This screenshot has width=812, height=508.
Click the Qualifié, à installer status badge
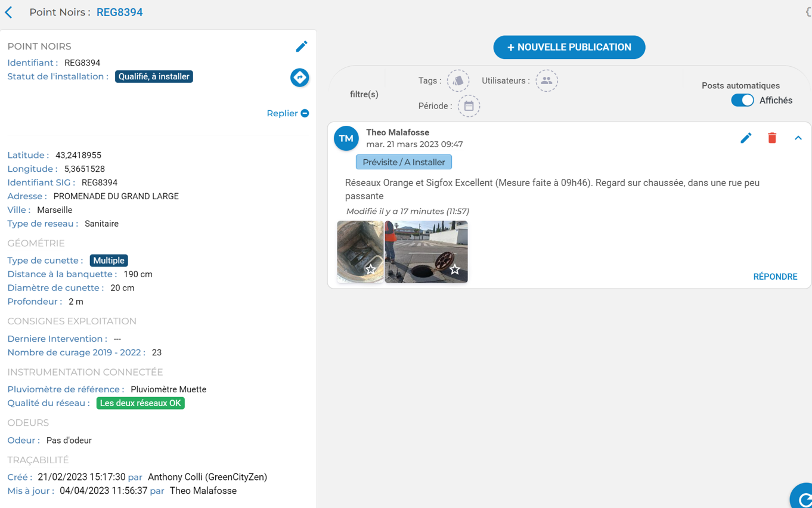154,76
